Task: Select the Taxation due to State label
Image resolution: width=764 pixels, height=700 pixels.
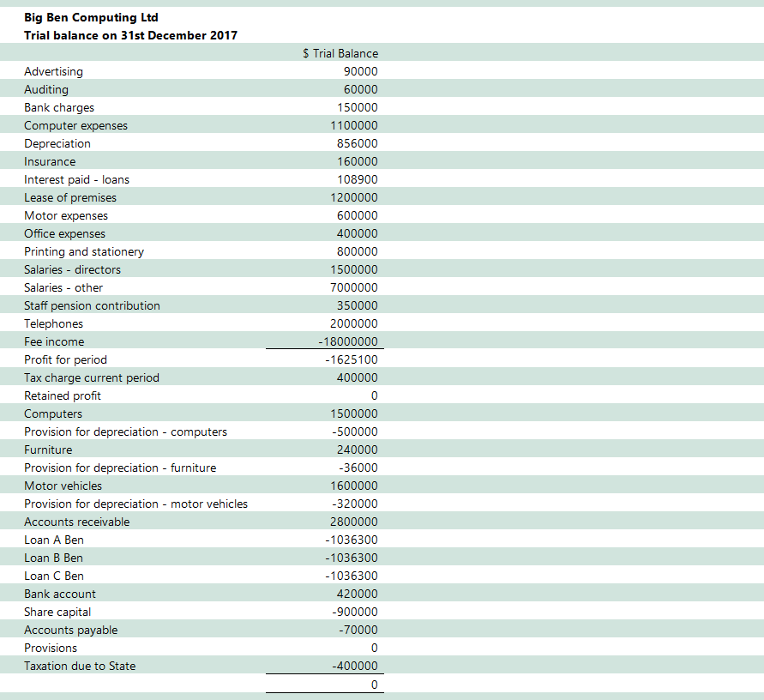Action: coord(80,666)
